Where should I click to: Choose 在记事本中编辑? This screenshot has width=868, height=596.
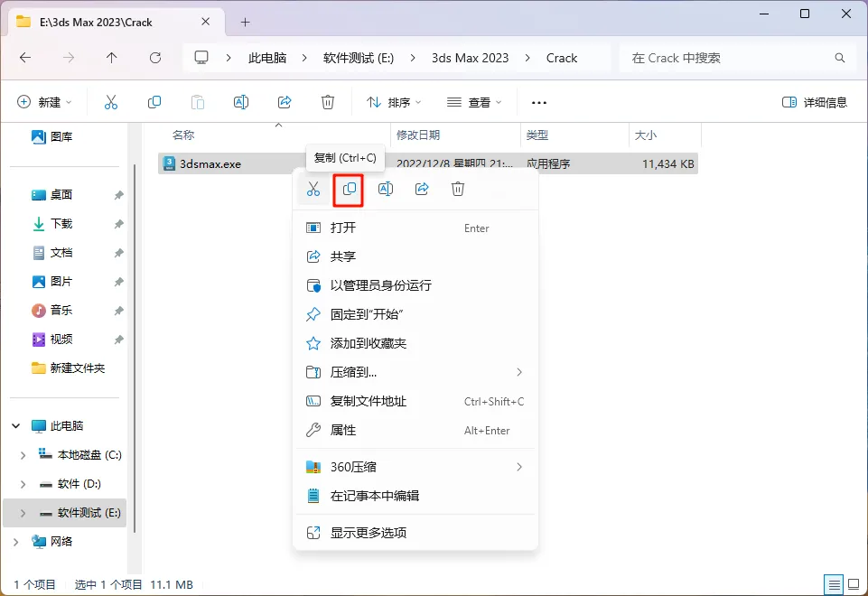415,496
